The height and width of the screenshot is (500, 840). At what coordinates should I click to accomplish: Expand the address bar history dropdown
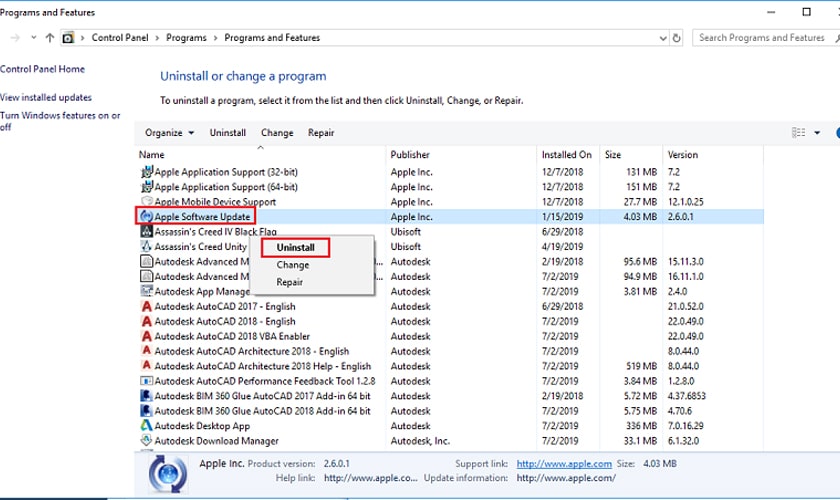tap(663, 38)
